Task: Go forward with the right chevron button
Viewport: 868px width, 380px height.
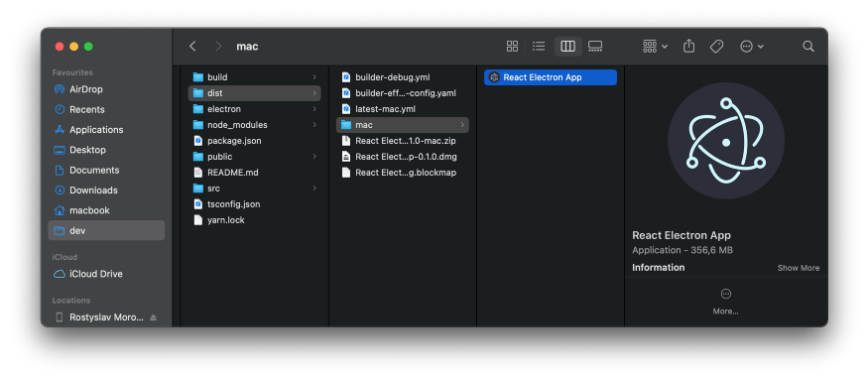Action: click(218, 47)
